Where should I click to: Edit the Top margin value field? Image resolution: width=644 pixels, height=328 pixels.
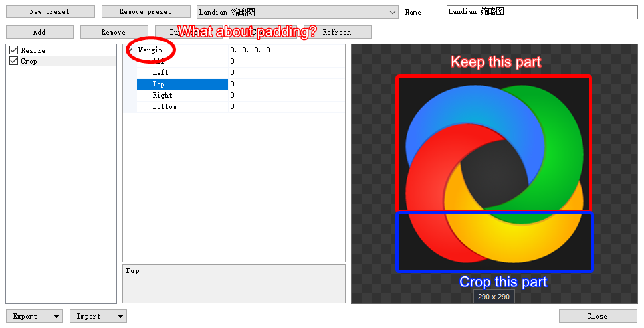286,84
